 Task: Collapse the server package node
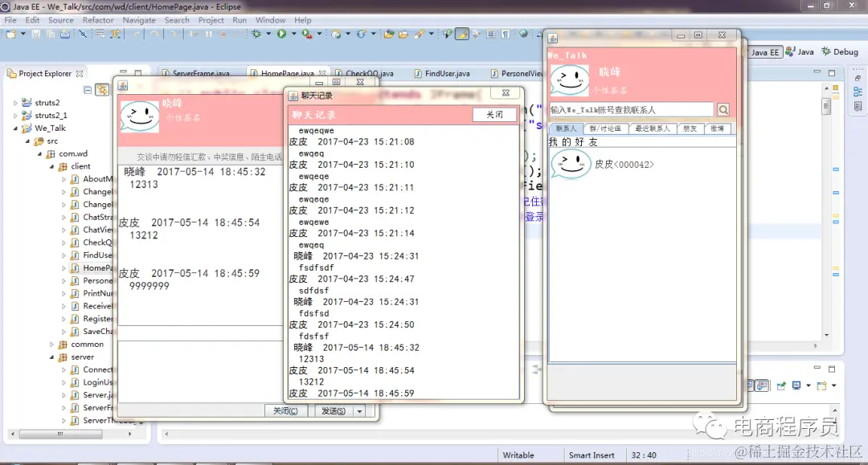coord(52,357)
